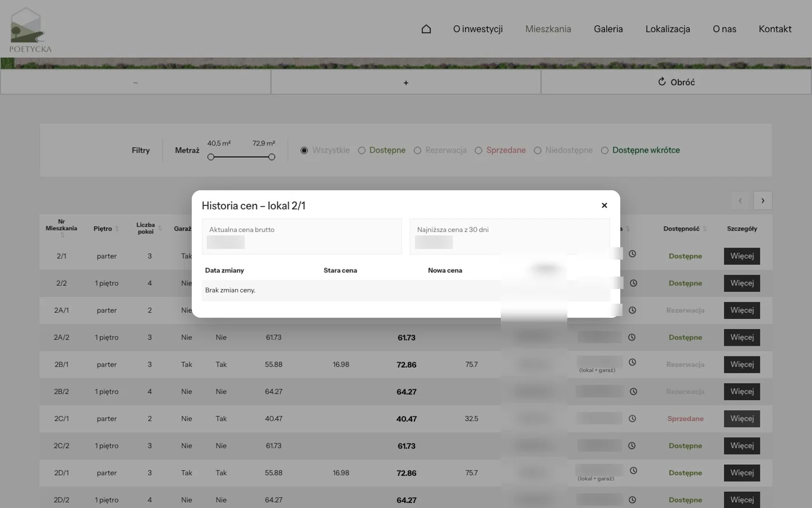Click Więcej for apartment 2D/1
The width and height of the screenshot is (812, 508).
coord(742,473)
